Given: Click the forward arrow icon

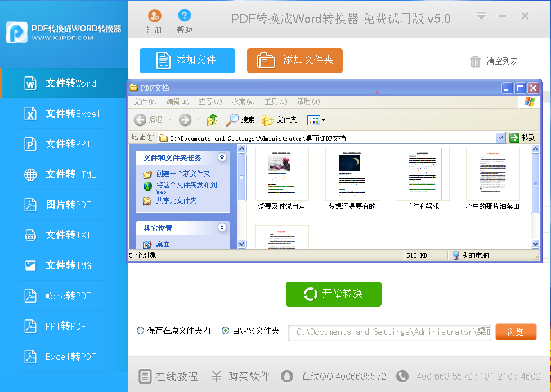Looking at the screenshot, I should tap(185, 120).
